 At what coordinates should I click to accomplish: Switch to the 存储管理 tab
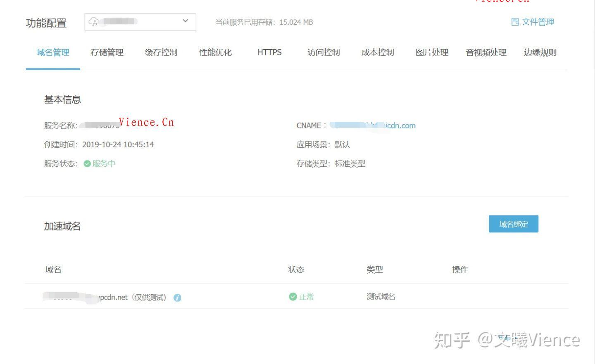click(x=107, y=52)
